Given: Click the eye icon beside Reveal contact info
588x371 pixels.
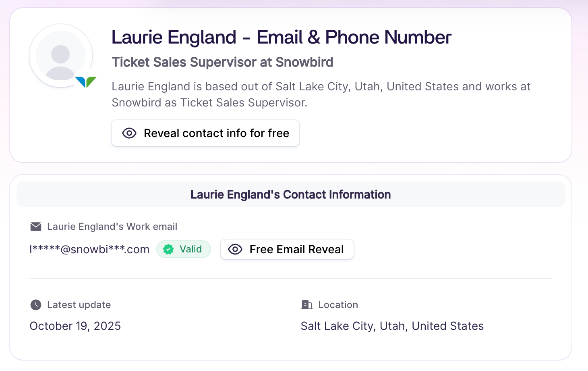Looking at the screenshot, I should (x=129, y=133).
